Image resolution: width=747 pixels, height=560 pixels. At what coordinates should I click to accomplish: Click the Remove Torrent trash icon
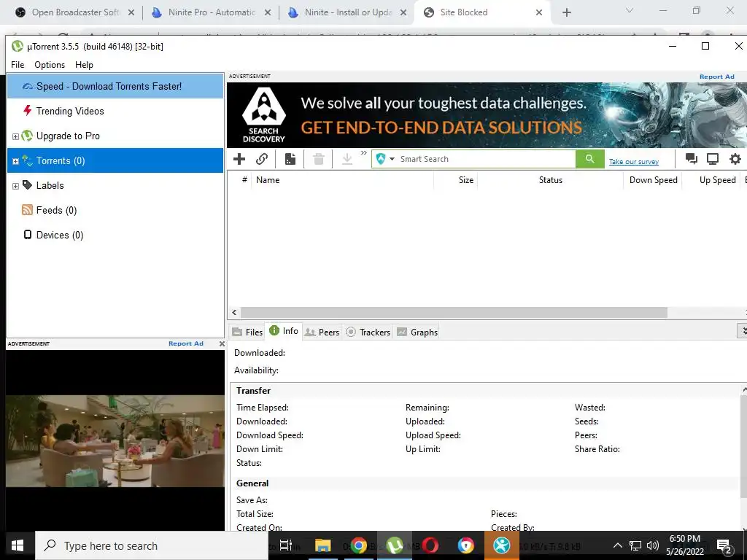(x=319, y=159)
